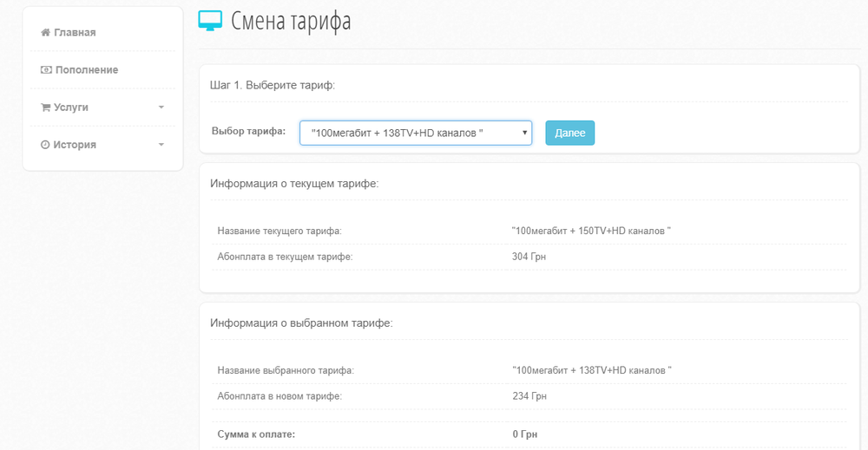
Task: Click the monitor icon next to Смена тарифа
Action: (x=210, y=21)
